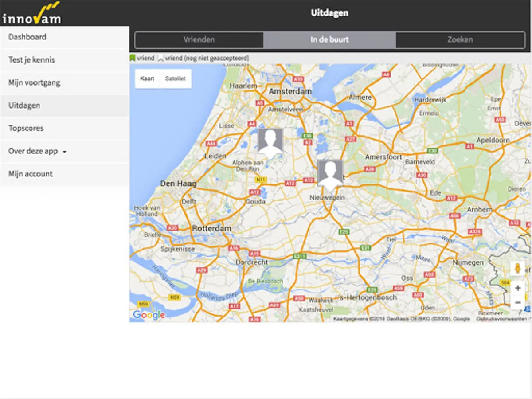The height and width of the screenshot is (399, 532).
Task: Zoom in with the plus button
Action: pos(518,288)
